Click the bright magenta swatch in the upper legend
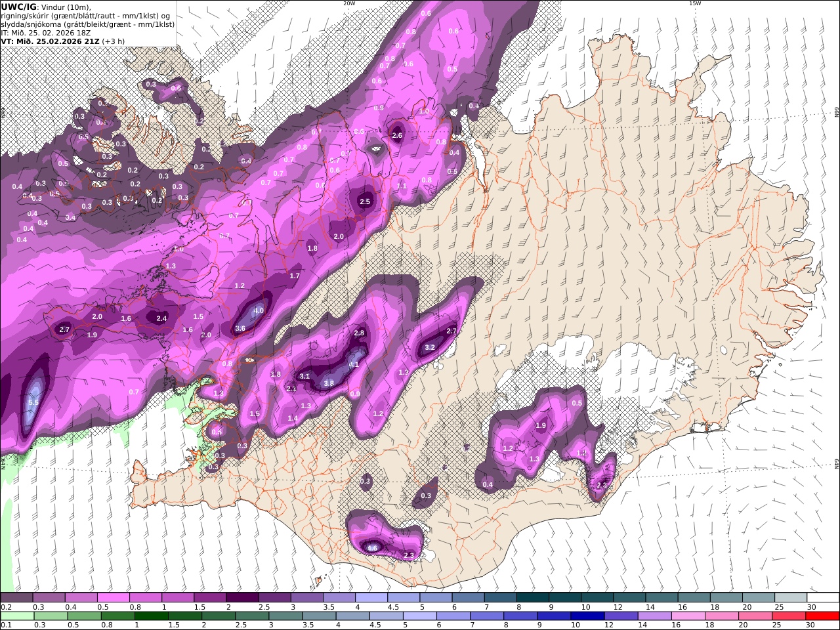Image resolution: width=840 pixels, height=630 pixels. click(113, 597)
